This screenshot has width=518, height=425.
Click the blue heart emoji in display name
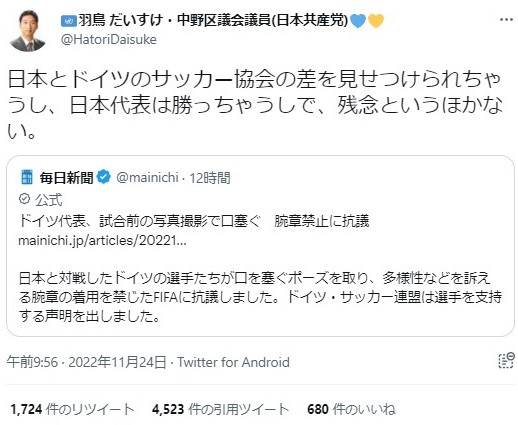[358, 21]
